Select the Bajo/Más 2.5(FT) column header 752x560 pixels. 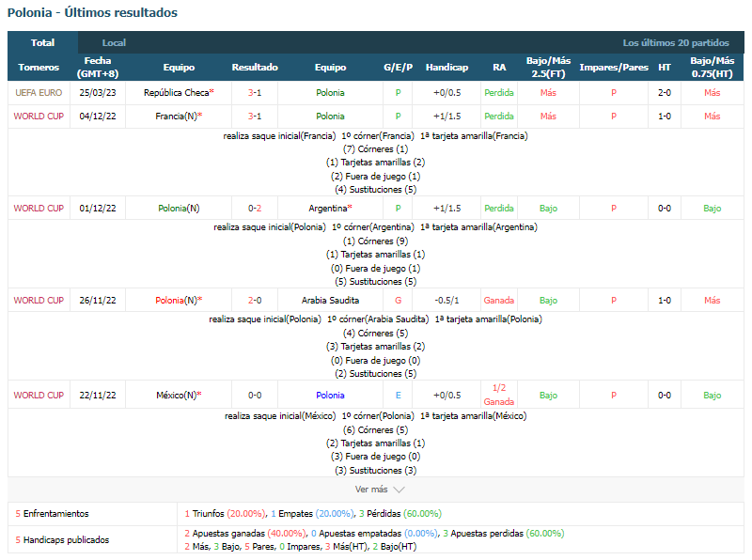pyautogui.click(x=548, y=67)
